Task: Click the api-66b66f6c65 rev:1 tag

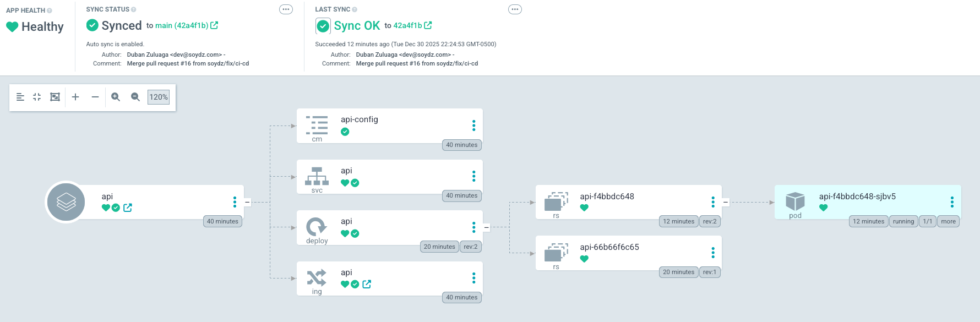Action: (x=710, y=272)
